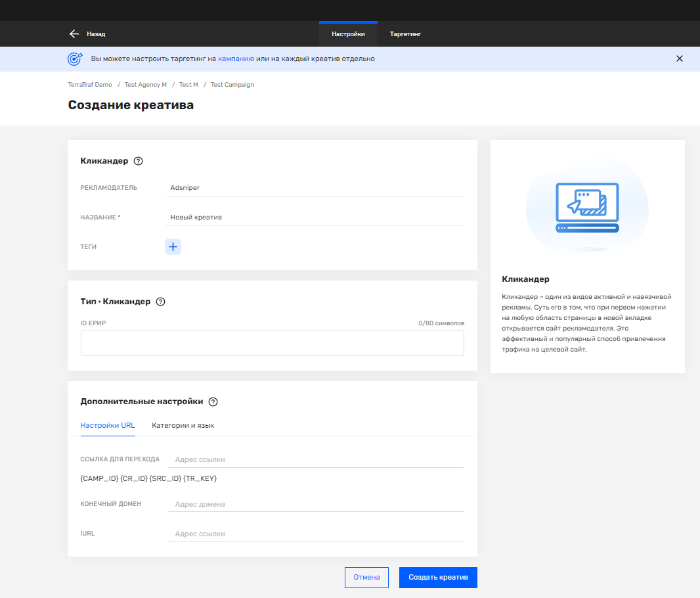Viewport: 700px width, 598px height.
Task: Click the Создать креатив button
Action: click(x=438, y=578)
